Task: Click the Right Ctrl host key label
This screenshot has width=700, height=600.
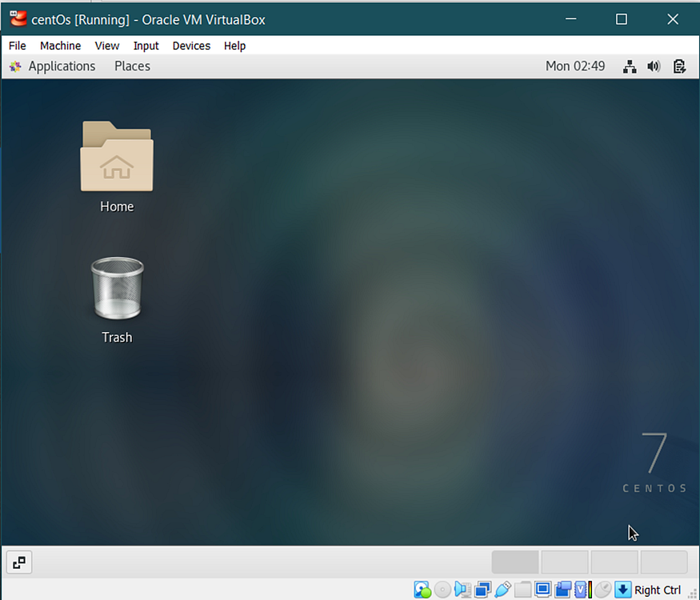Action: [658, 590]
